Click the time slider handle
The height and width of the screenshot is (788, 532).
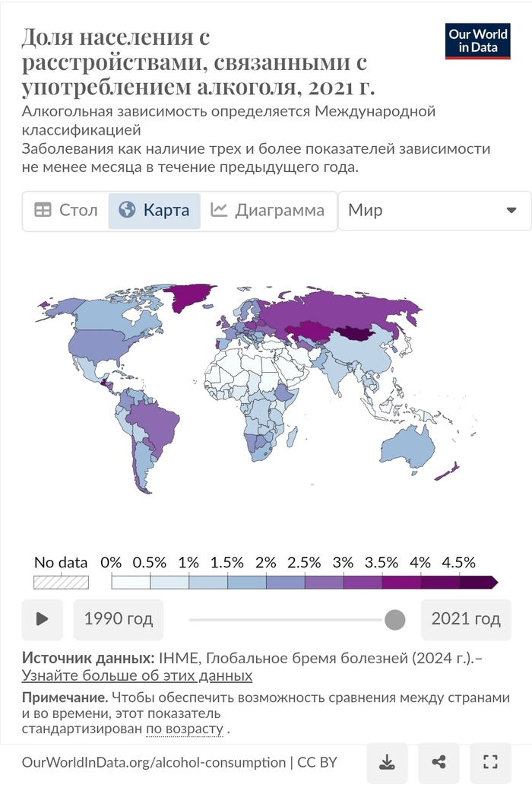coord(395,619)
